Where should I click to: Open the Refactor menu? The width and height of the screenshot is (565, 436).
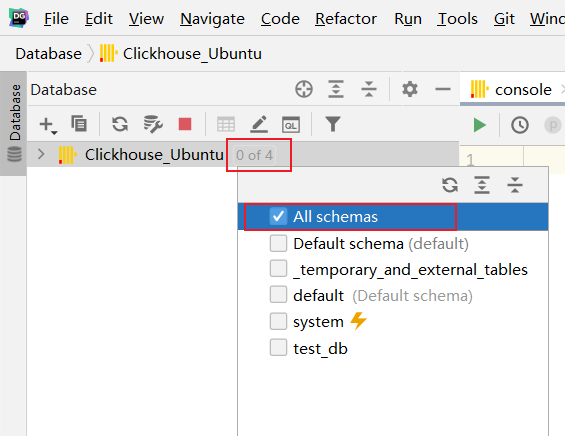coord(346,19)
